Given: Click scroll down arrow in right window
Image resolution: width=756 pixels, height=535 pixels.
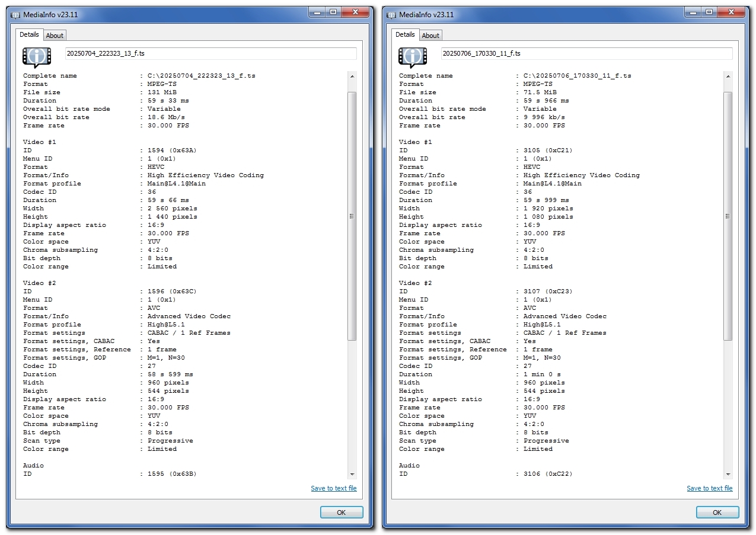Looking at the screenshot, I should [728, 474].
